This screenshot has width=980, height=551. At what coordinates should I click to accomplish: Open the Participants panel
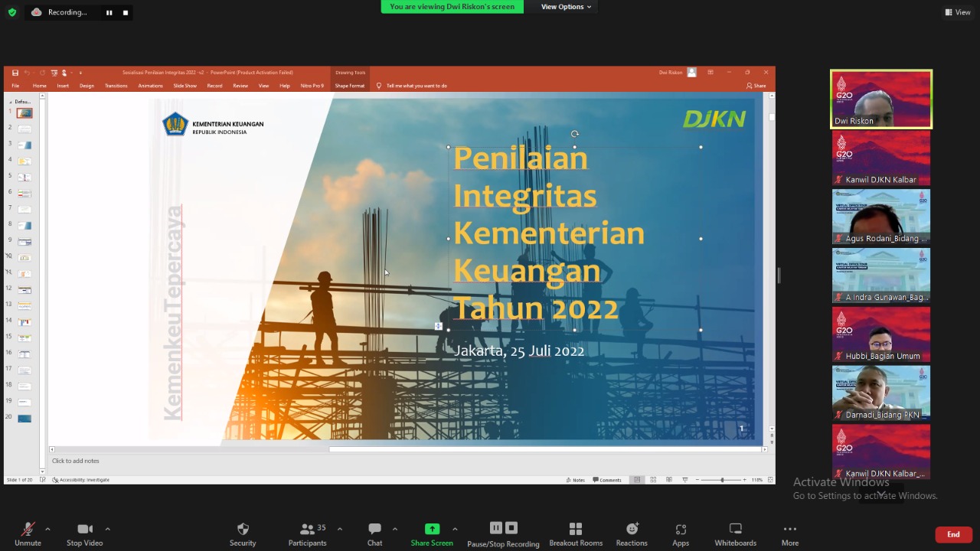[x=307, y=534]
